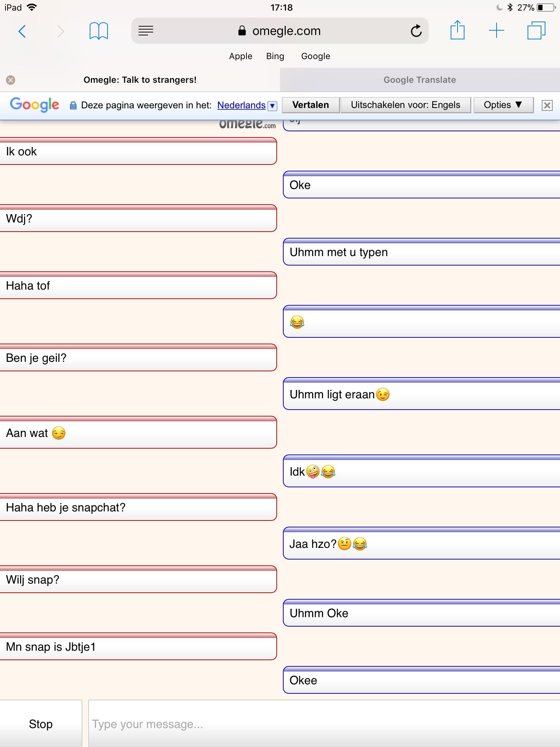Screen dimensions: 560x747
Task: Select the 'Haha tof' message
Action: (x=138, y=285)
